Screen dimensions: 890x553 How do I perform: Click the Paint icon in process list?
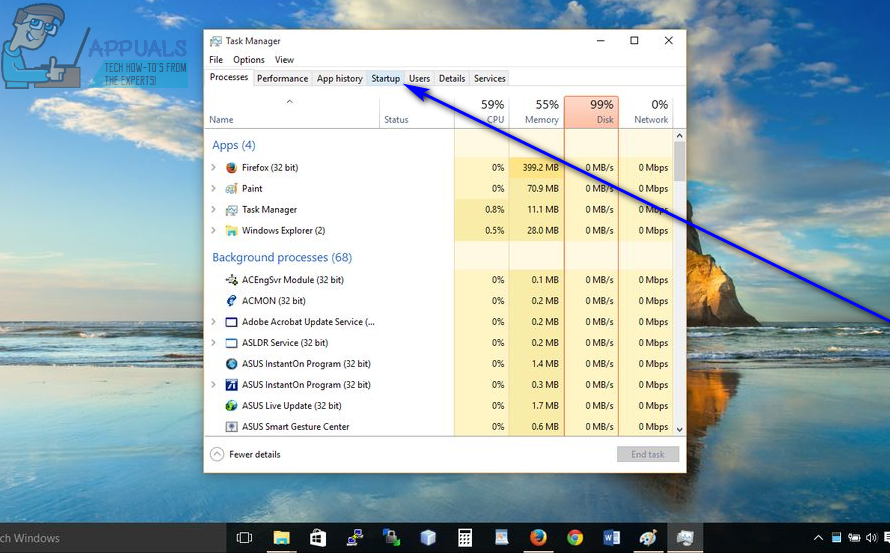(x=231, y=188)
